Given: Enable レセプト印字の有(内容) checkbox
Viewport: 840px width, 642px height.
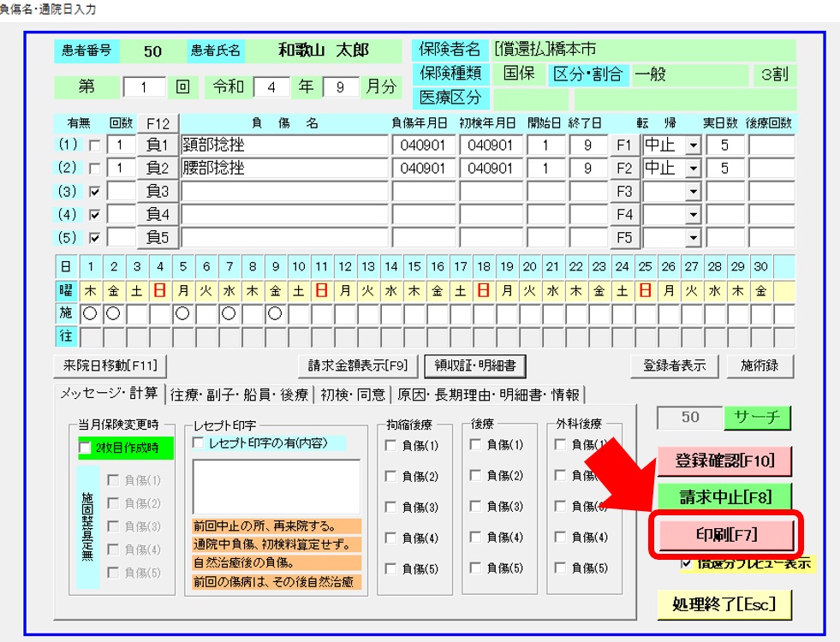Looking at the screenshot, I should pos(199,443).
